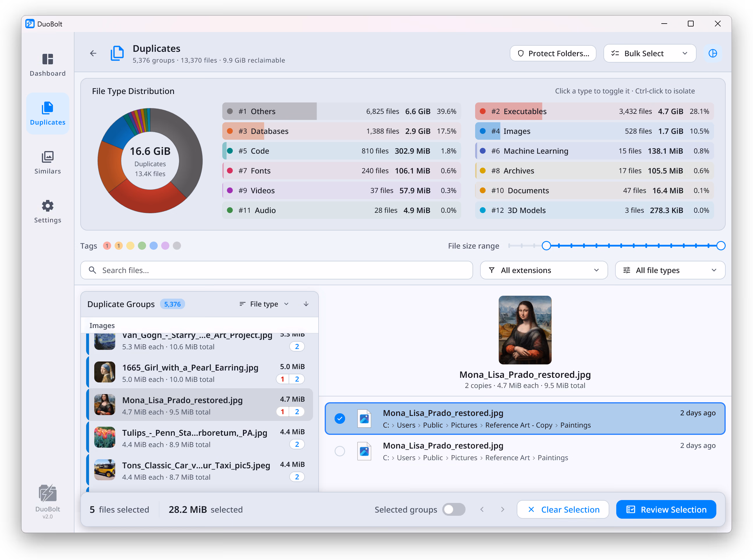Screen dimensions: 753x560
Task: Click the Duplicates header documents icon
Action: click(117, 53)
